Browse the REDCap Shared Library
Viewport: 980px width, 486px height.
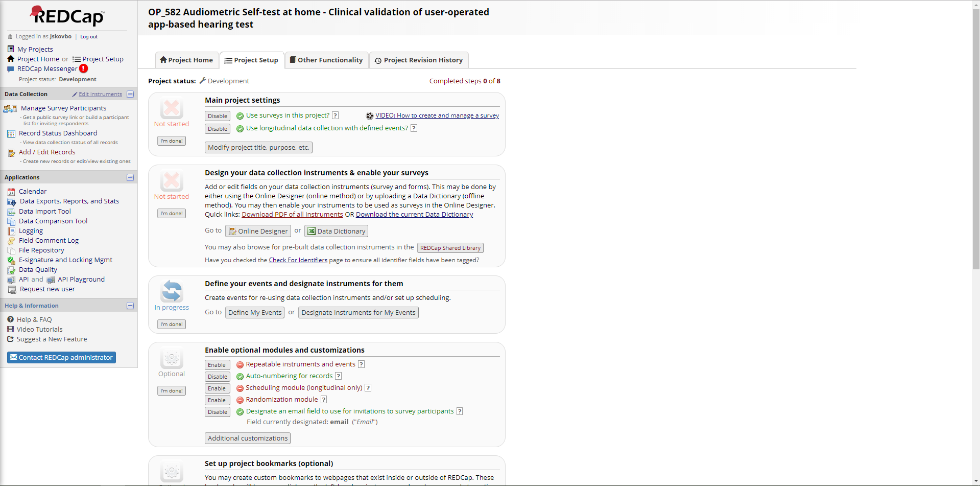[450, 248]
